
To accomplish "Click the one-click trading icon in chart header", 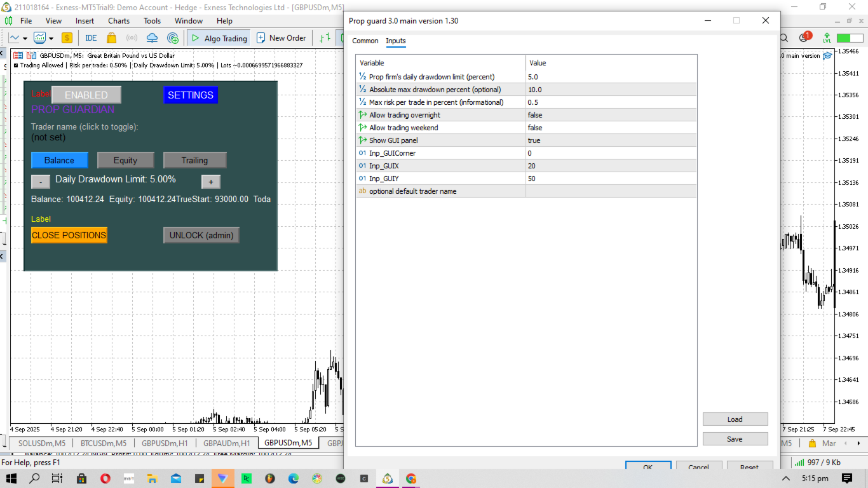I will coord(31,55).
